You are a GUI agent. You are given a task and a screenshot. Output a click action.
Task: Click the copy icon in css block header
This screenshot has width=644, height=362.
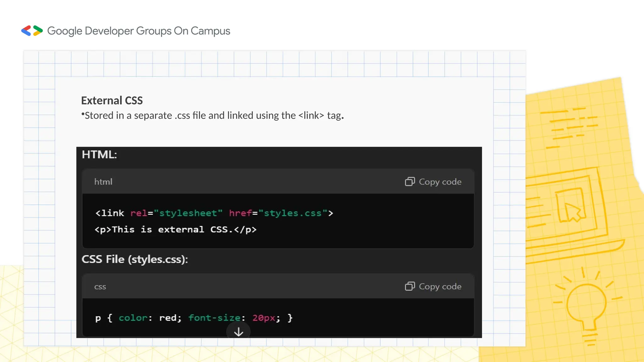pyautogui.click(x=410, y=286)
